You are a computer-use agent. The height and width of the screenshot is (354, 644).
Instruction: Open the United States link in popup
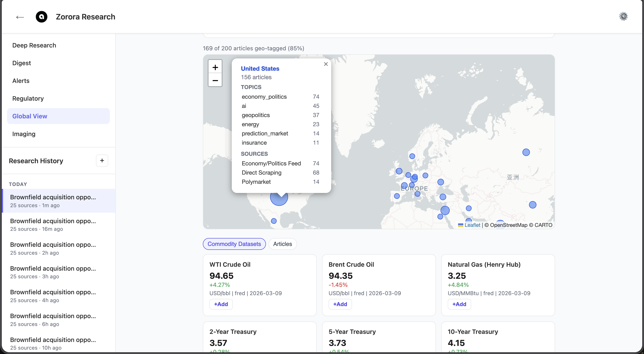coord(260,68)
